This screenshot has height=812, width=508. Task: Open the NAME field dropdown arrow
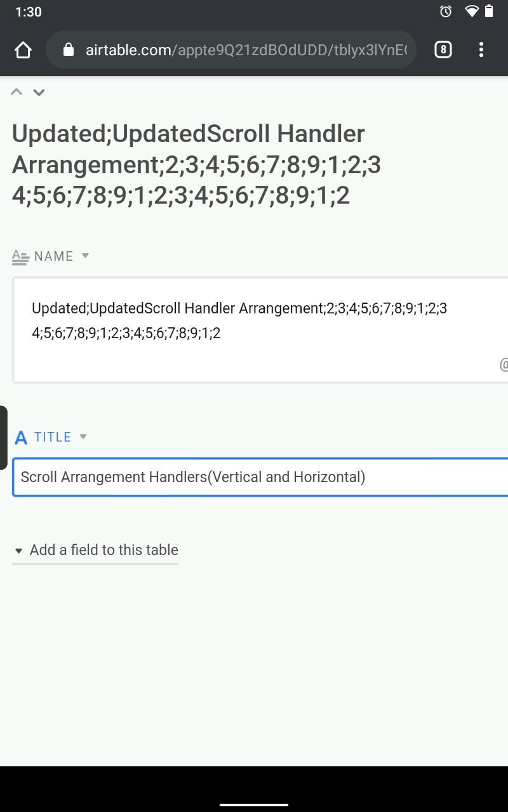coord(86,256)
